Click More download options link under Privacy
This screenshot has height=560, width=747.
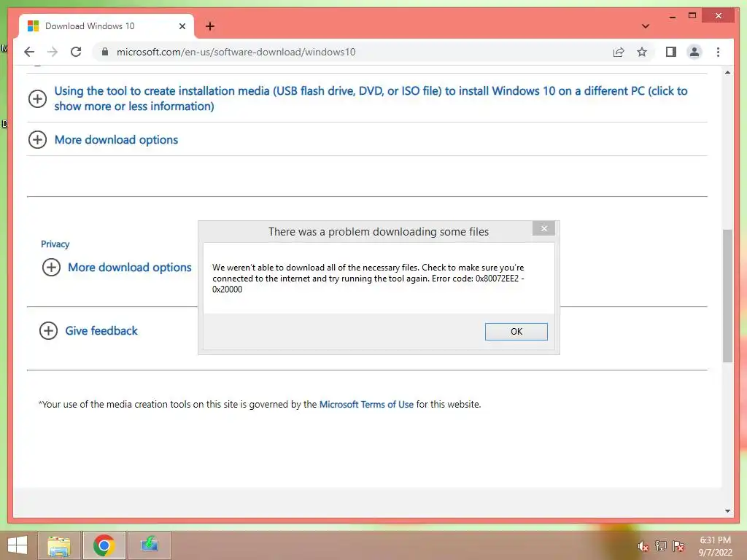coord(130,267)
